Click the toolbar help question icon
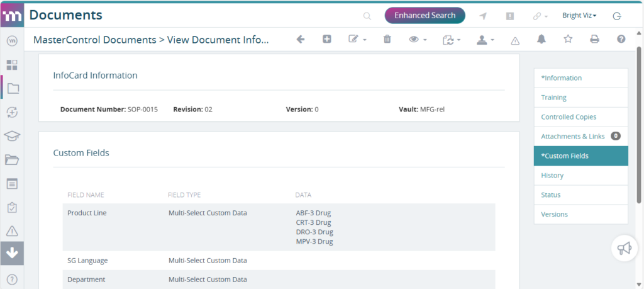Image resolution: width=644 pixels, height=289 pixels. [x=621, y=39]
